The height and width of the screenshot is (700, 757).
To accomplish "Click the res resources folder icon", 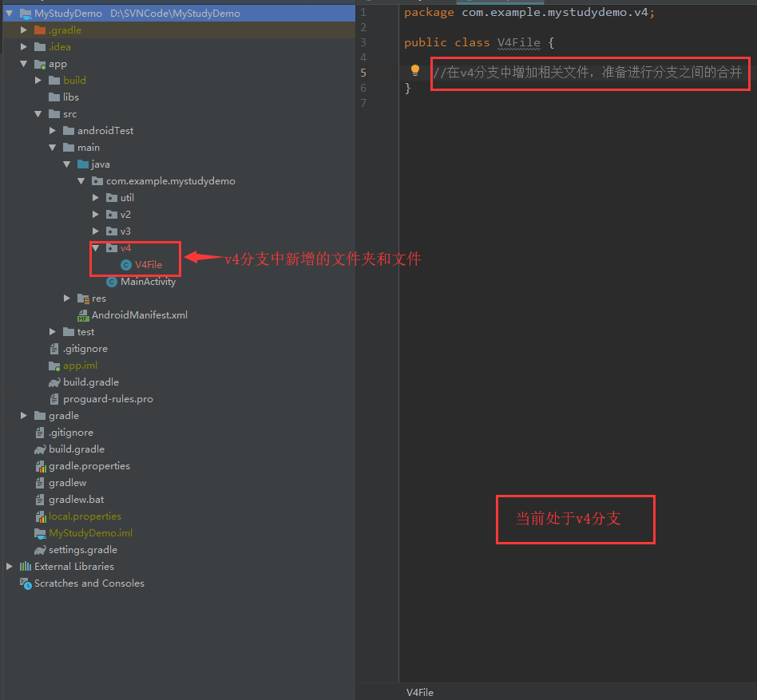I will 83,299.
